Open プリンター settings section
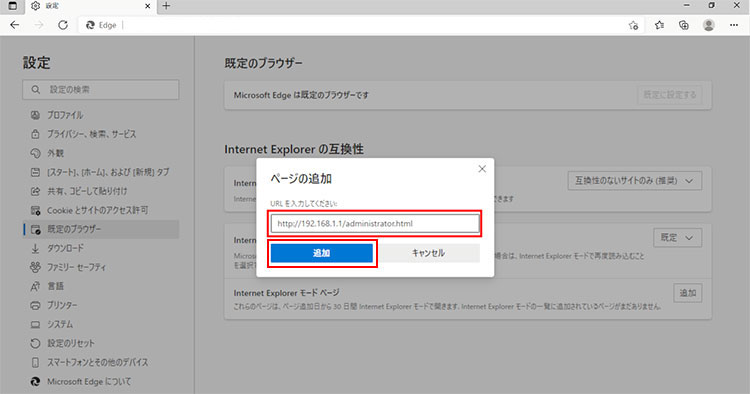This screenshot has width=750, height=394. 100,305
